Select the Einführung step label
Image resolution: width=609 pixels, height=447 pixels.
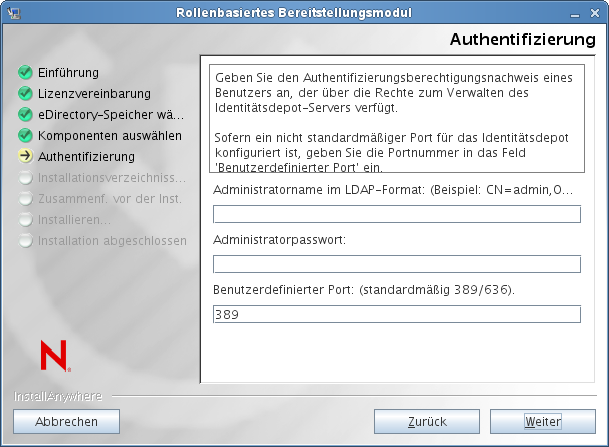tap(68, 73)
